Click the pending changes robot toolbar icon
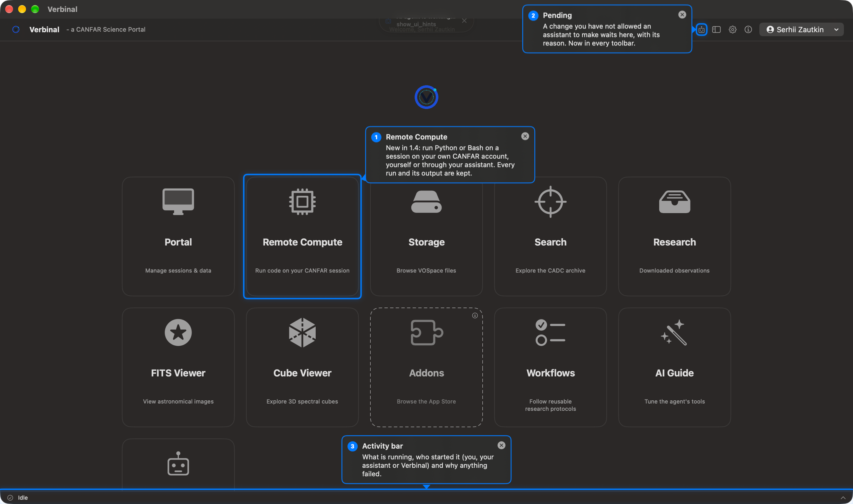Screen dimensions: 853x504 point(701,30)
